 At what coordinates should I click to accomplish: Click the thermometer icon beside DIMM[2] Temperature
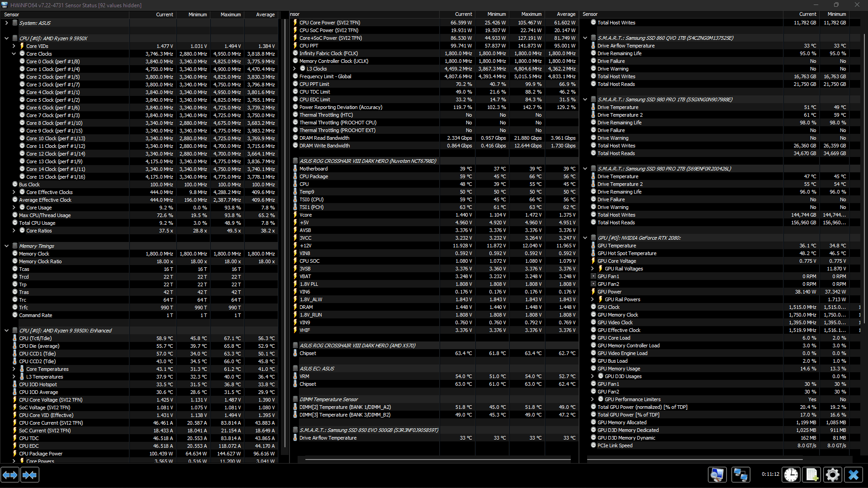tap(295, 407)
